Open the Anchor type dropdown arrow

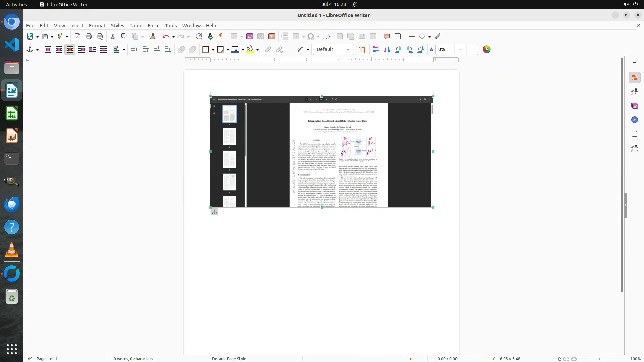(37, 50)
